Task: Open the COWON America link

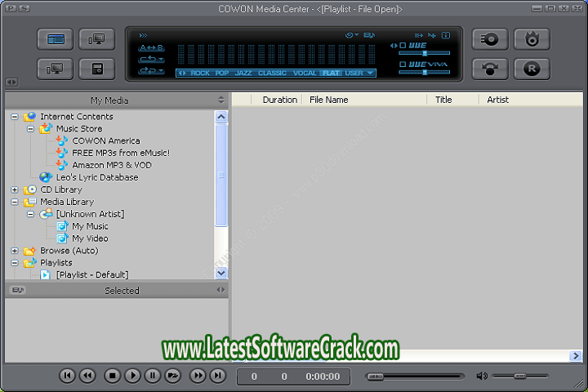Action: (105, 140)
